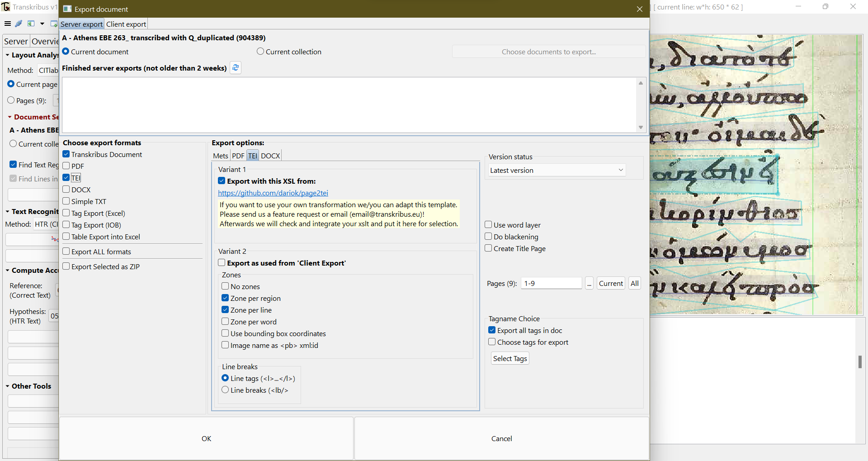
Task: Collapse the Other Tools section
Action: click(x=7, y=386)
